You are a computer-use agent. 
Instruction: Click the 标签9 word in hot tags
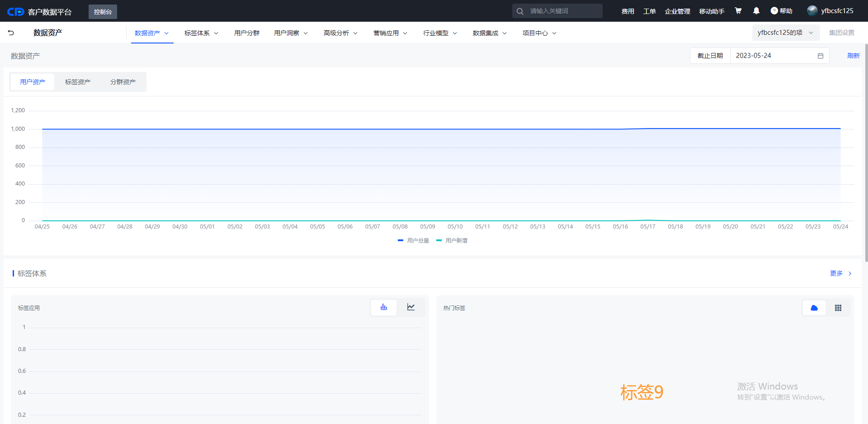click(642, 392)
